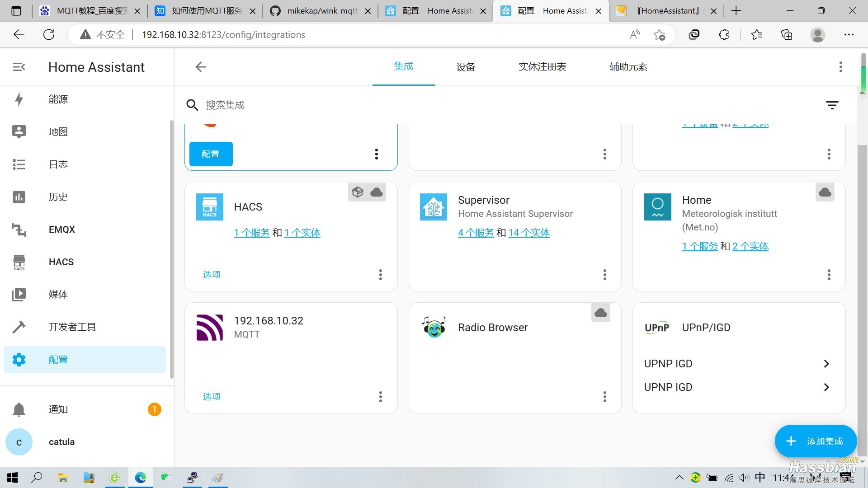868x488 pixels.
Task: Open EMQX in the sidebar
Action: (x=85, y=230)
